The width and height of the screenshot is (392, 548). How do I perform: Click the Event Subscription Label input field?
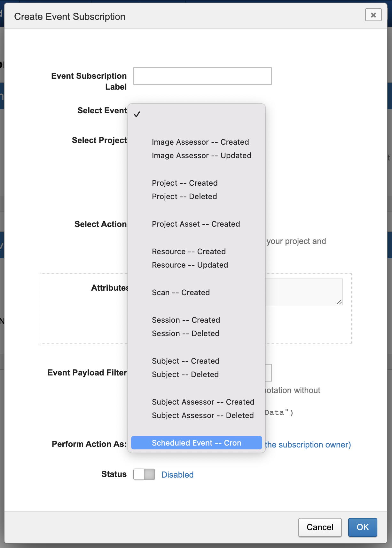202,76
